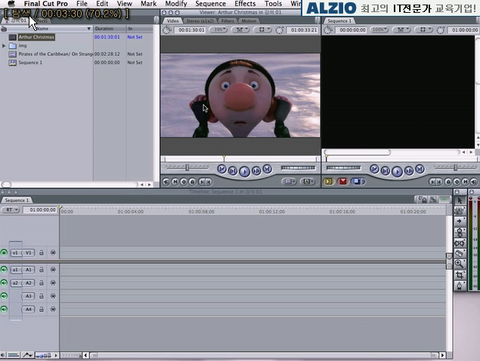The image size is (480, 361).
Task: Open the Effects menu
Action: coord(245,4)
